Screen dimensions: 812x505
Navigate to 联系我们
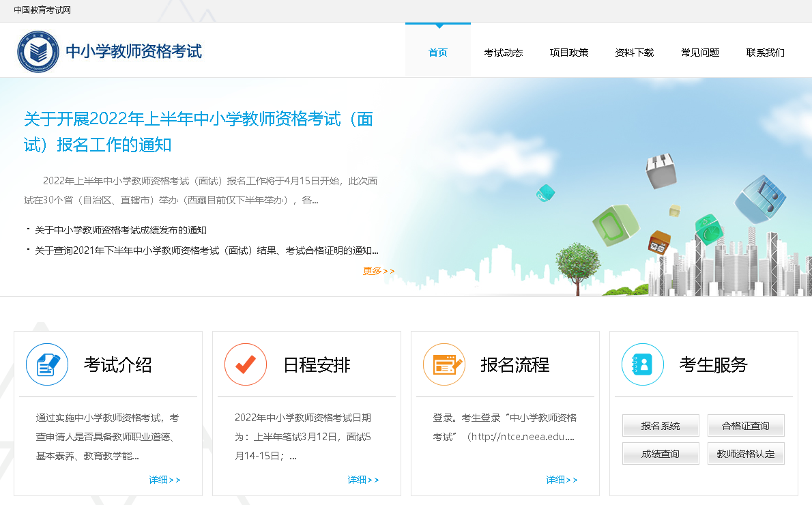[x=766, y=53]
